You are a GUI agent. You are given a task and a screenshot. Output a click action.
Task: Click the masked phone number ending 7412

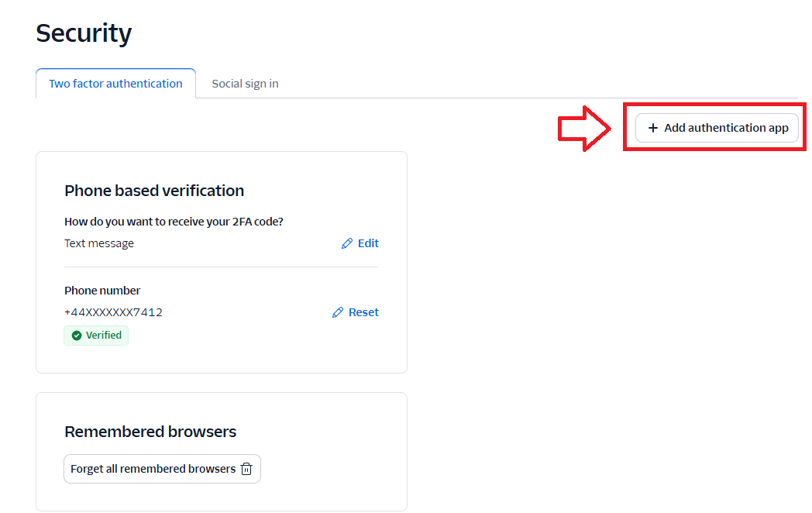pyautogui.click(x=113, y=312)
